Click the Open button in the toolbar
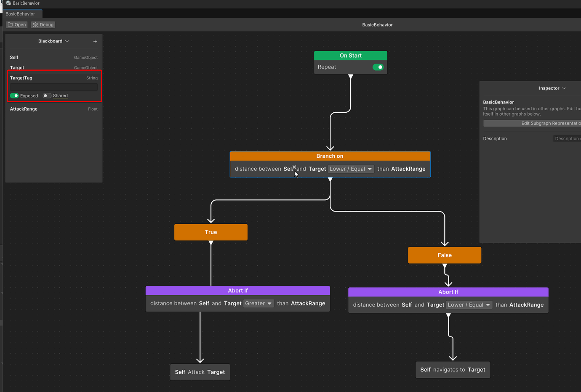The image size is (581, 392). coord(16,24)
